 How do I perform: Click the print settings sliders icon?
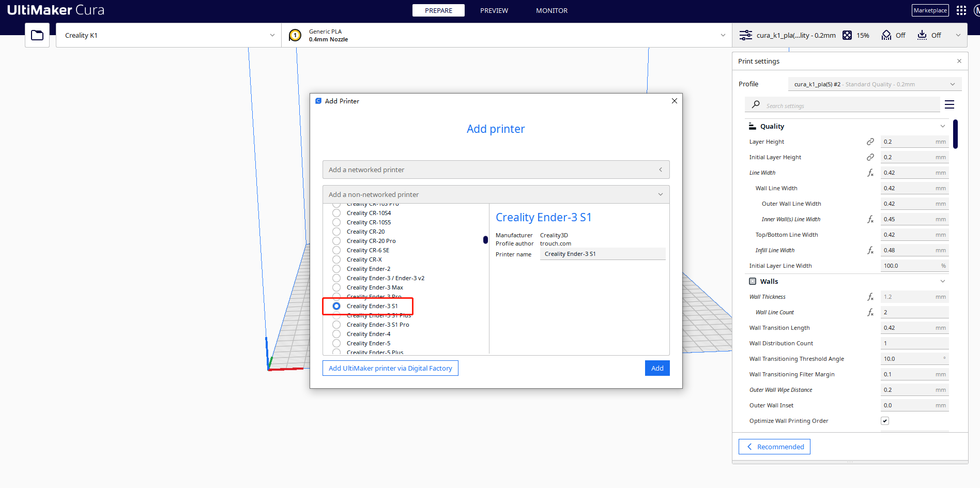745,35
